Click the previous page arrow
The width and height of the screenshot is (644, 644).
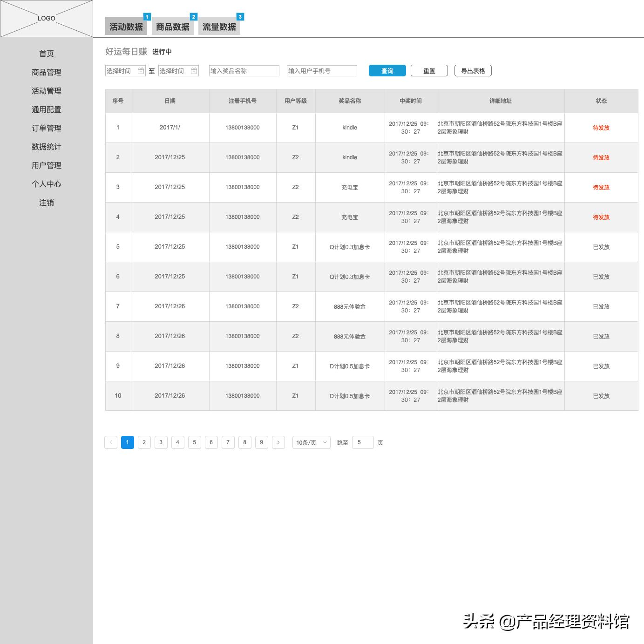coord(110,442)
